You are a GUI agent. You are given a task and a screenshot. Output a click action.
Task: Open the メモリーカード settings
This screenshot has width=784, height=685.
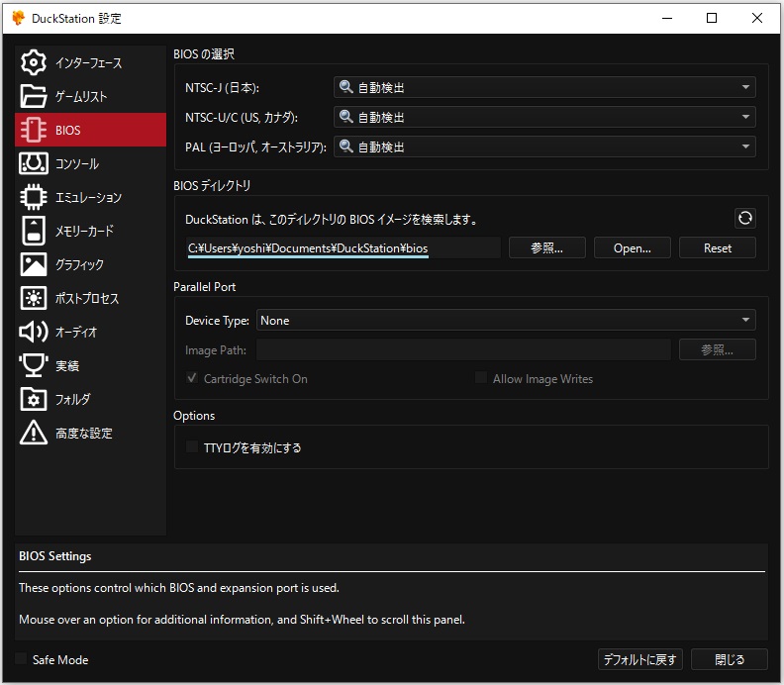click(90, 231)
